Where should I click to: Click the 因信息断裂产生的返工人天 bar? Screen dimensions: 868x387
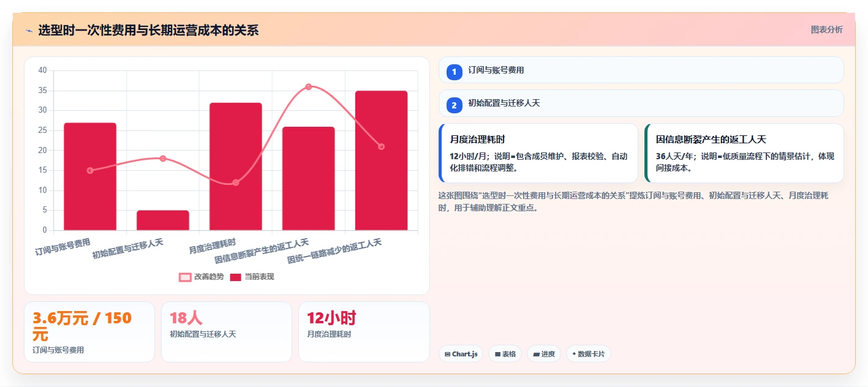[x=309, y=178]
